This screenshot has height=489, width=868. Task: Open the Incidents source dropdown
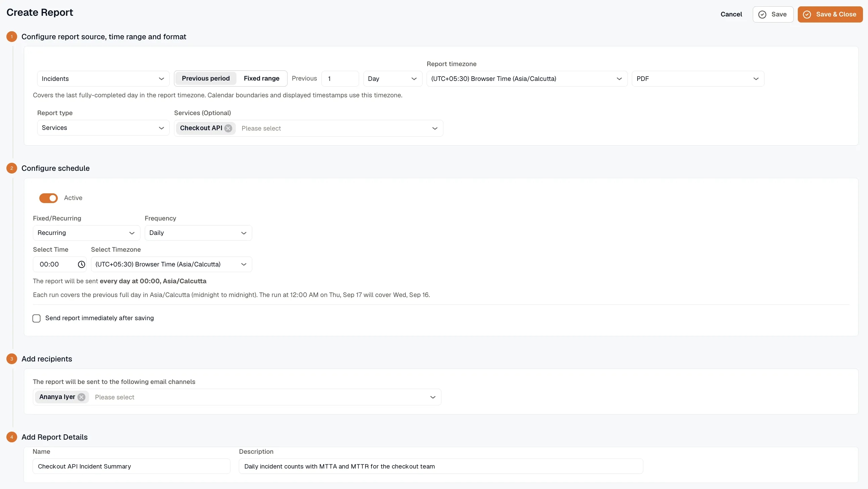(103, 79)
